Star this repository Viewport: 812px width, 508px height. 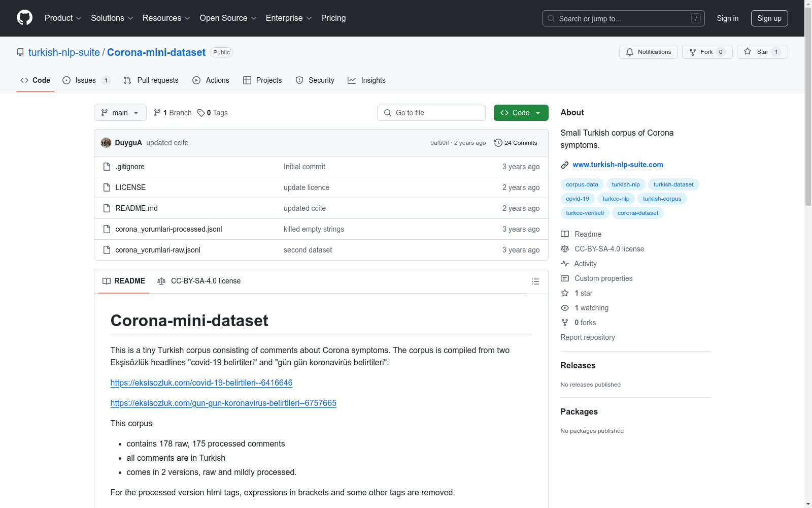coord(762,52)
